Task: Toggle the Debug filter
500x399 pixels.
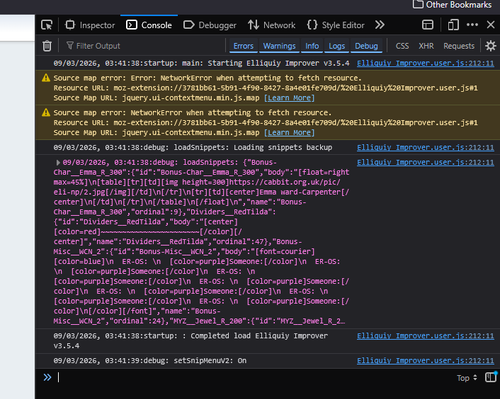Action: tap(366, 46)
